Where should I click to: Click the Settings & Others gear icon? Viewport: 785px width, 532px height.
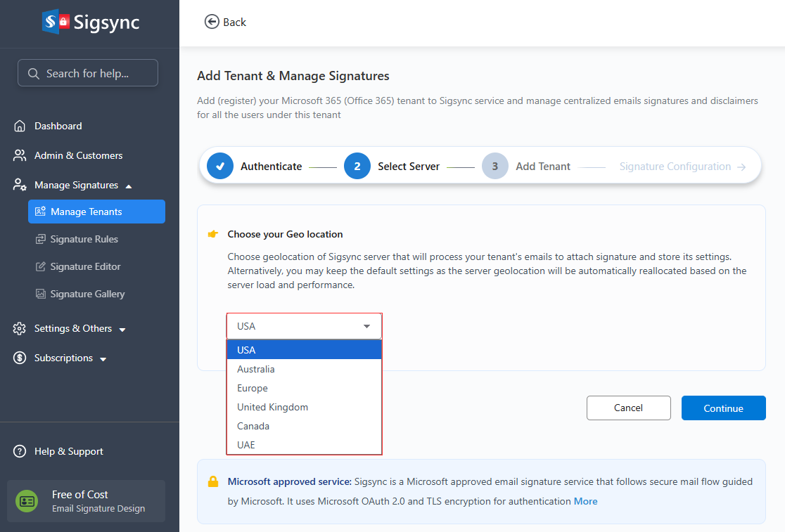click(20, 328)
